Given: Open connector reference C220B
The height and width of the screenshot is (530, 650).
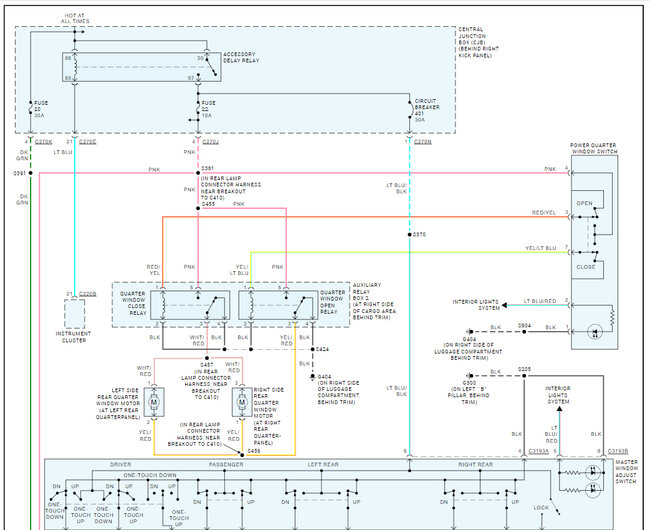Looking at the screenshot, I should pyautogui.click(x=87, y=294).
